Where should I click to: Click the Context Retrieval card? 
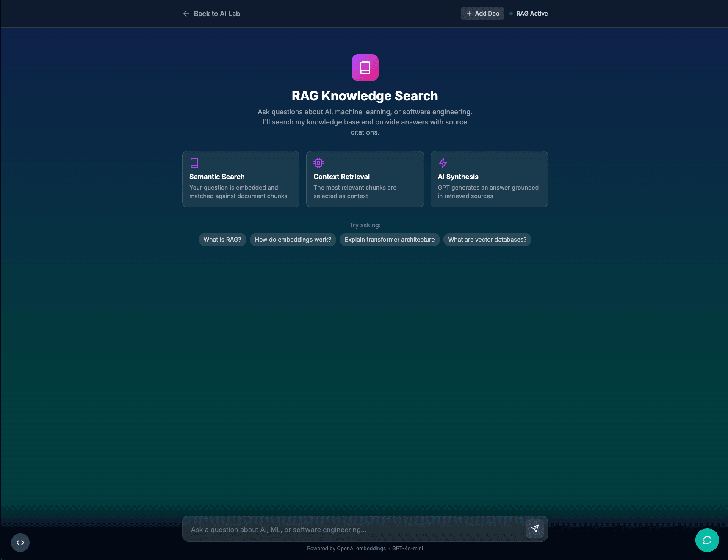pos(365,179)
